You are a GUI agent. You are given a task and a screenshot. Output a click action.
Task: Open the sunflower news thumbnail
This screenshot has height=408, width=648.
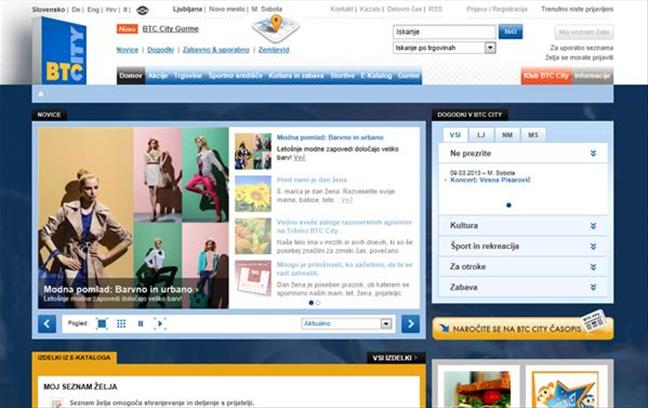tap(253, 194)
